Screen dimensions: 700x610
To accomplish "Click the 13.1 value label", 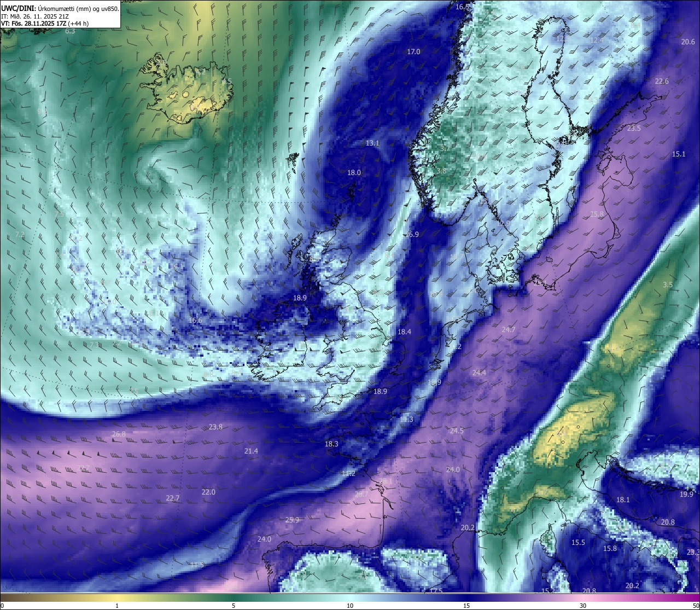I will (372, 143).
